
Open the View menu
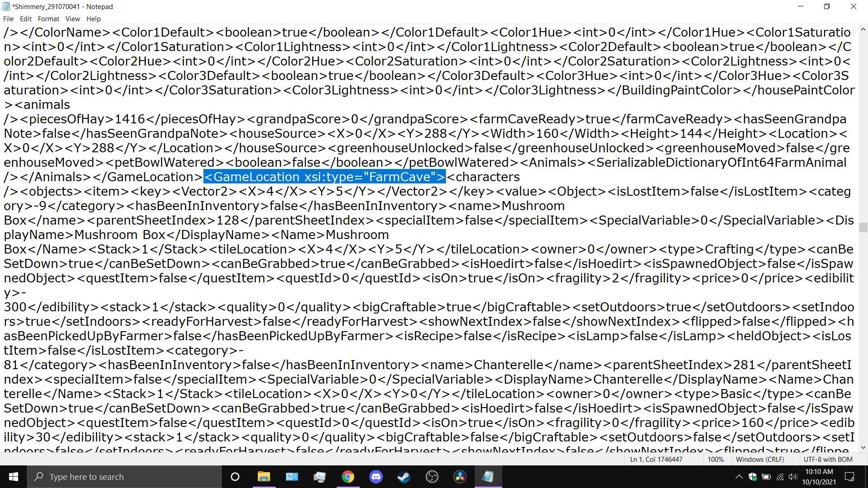(72, 19)
